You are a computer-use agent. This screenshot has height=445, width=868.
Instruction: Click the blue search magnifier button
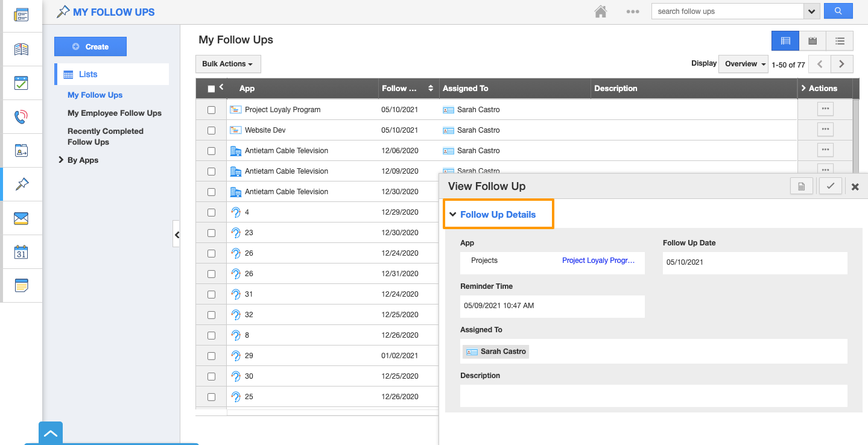(x=838, y=11)
